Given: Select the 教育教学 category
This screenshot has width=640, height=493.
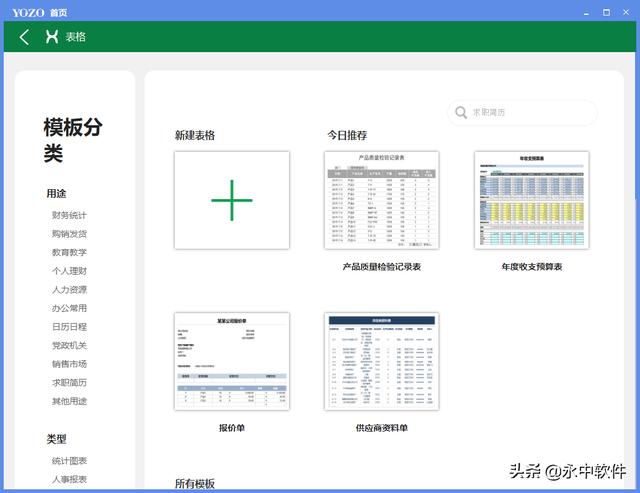Looking at the screenshot, I should pyautogui.click(x=69, y=252).
